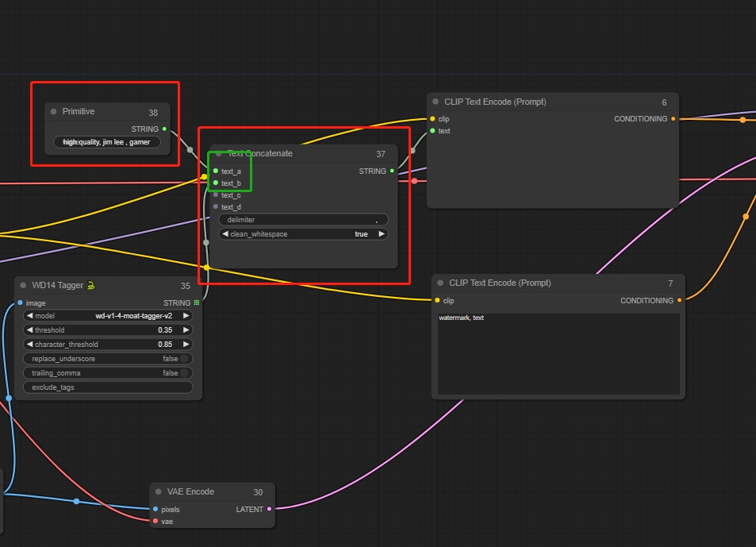This screenshot has height=547, width=756.
Task: Increase threshold with the right arrow
Action: 186,330
